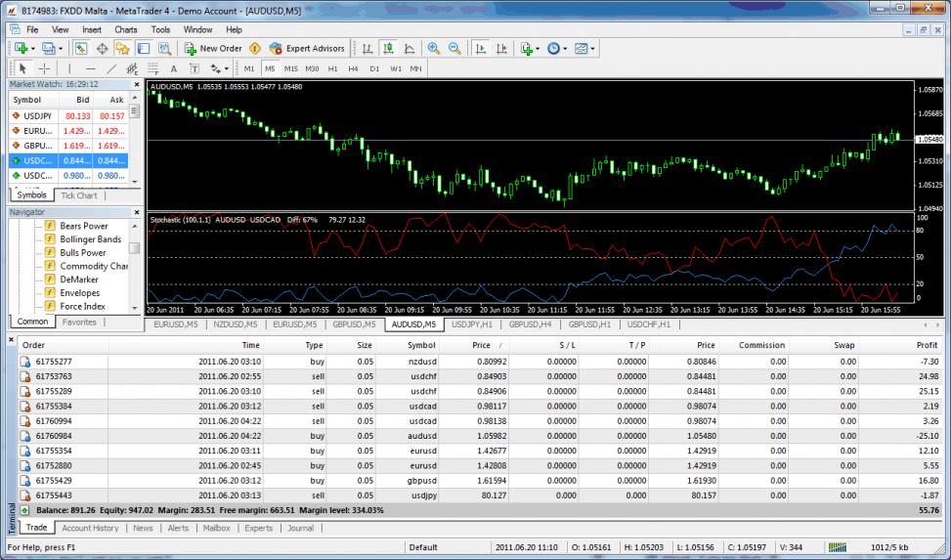951x560 pixels.
Task: Expand the Templates dropdown in the toolbar
Action: click(x=584, y=48)
